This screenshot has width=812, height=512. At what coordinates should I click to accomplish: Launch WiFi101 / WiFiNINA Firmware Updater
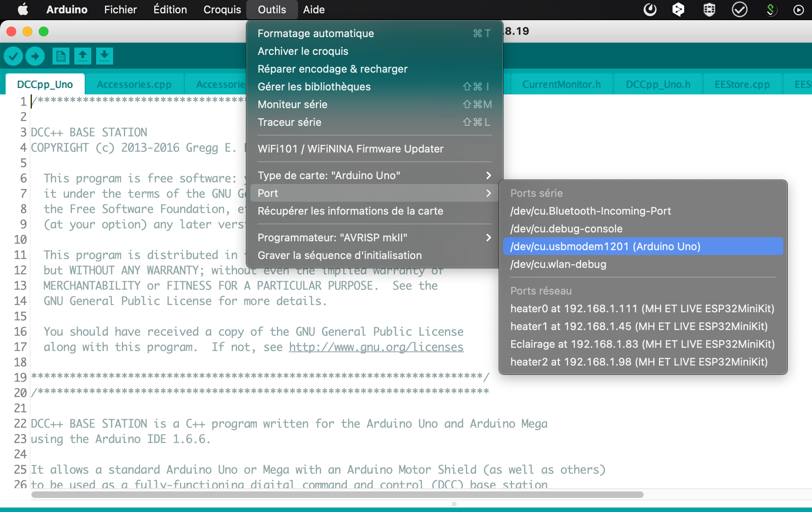(374, 149)
